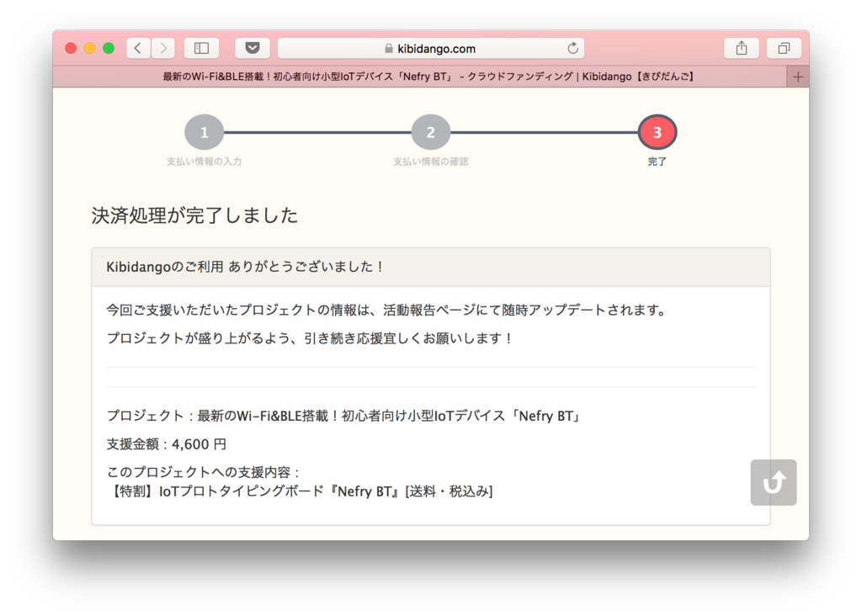Screen dimensions: 862x616
Task: Go back with Safari's back arrow
Action: coord(139,48)
